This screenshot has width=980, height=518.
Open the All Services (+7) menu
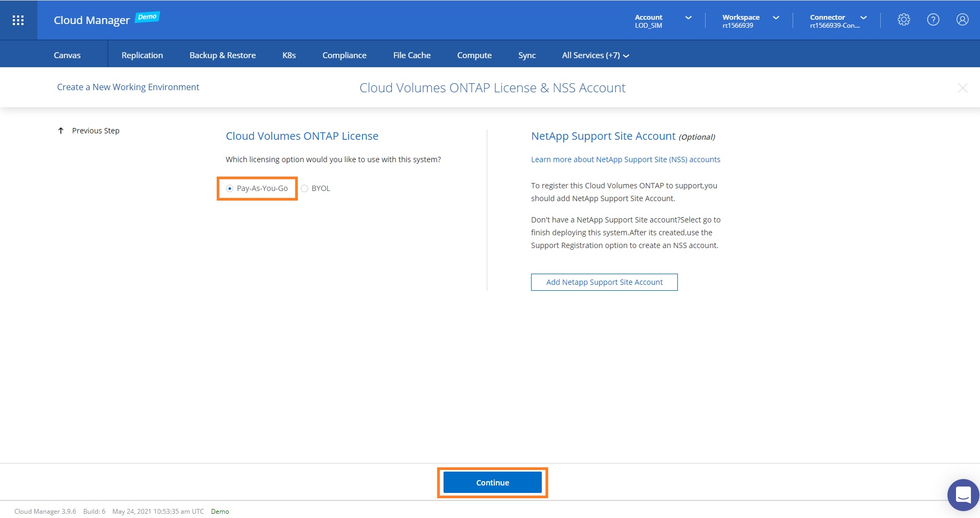click(x=595, y=55)
